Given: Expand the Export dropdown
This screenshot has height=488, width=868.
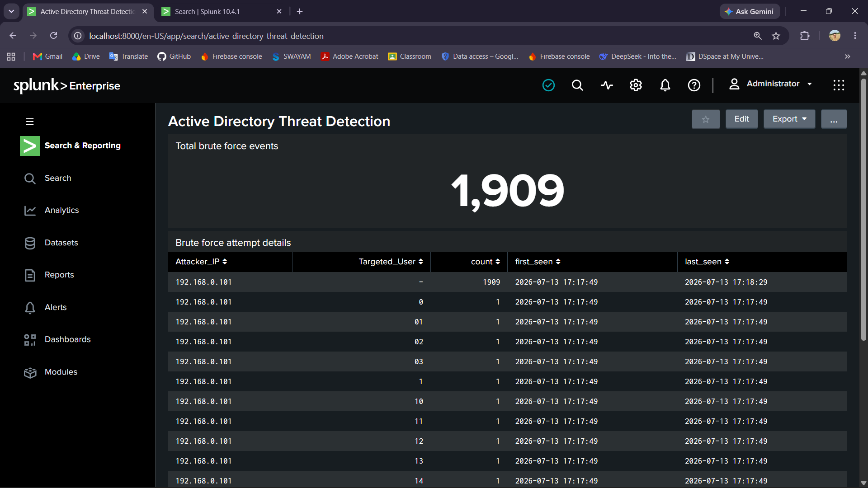Looking at the screenshot, I should pyautogui.click(x=789, y=119).
